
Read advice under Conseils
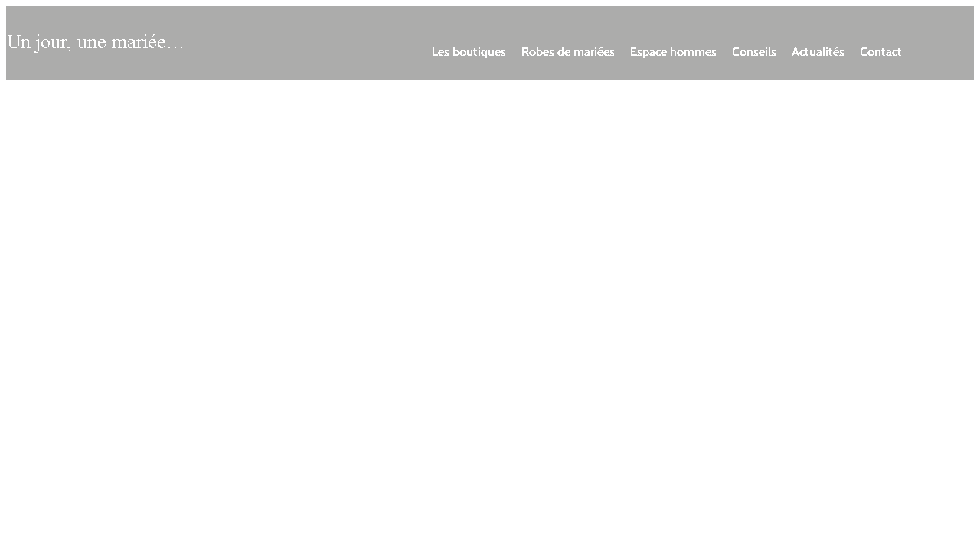coord(753,51)
